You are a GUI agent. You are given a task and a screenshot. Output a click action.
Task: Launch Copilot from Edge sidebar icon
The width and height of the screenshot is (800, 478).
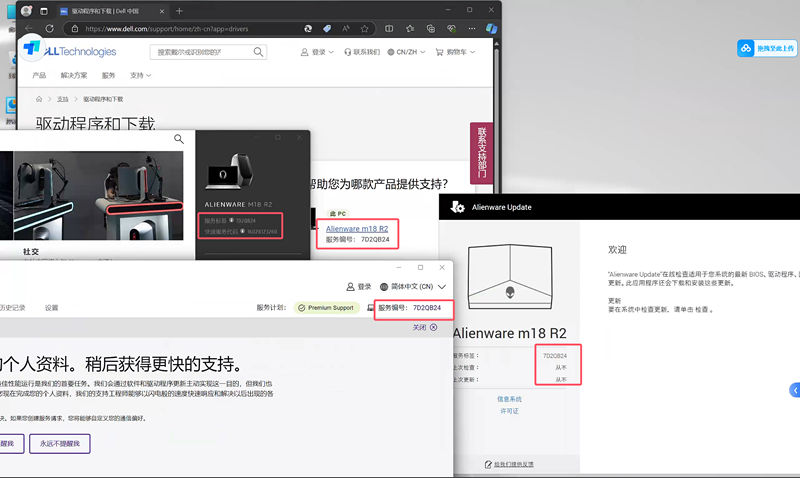tap(491, 29)
